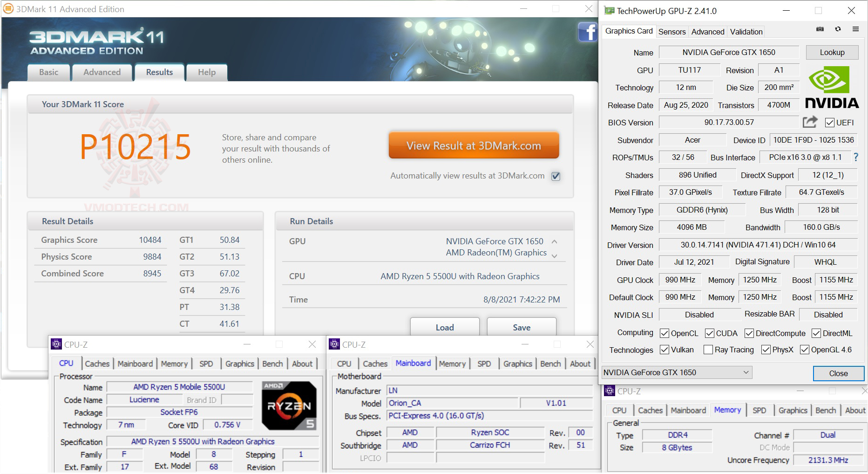Enable the Ray Tracing checkbox
Image resolution: width=868 pixels, height=474 pixels.
pyautogui.click(x=708, y=350)
